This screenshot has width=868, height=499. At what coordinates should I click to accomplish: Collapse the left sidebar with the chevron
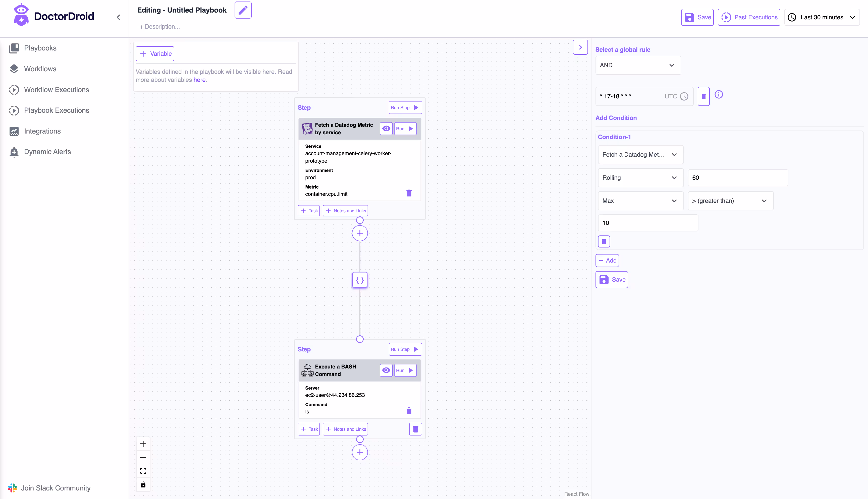118,17
